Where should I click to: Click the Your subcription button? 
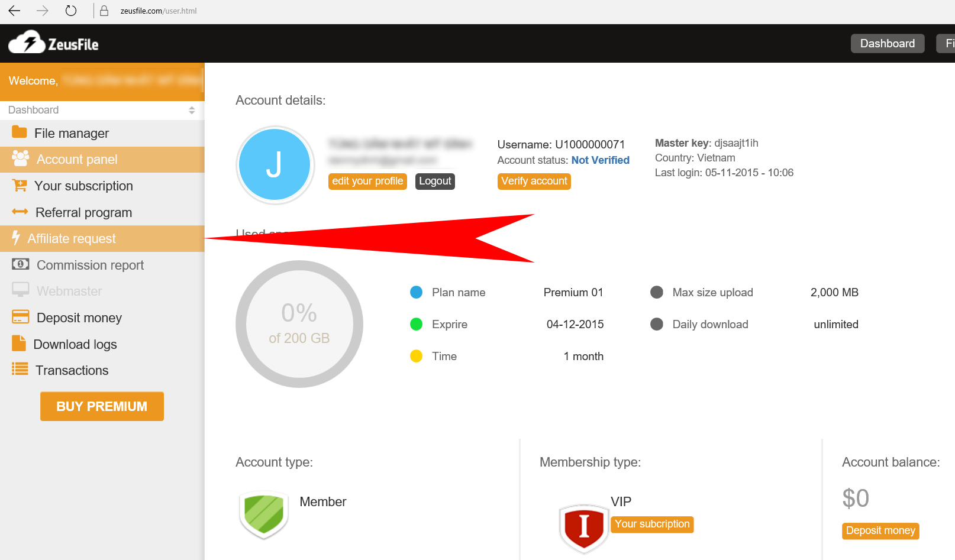point(652,525)
